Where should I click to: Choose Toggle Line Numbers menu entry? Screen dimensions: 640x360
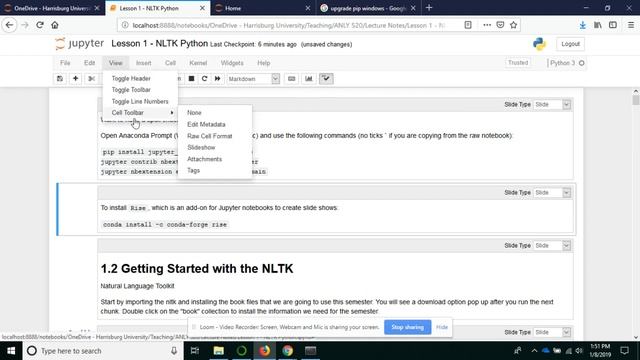[140, 101]
